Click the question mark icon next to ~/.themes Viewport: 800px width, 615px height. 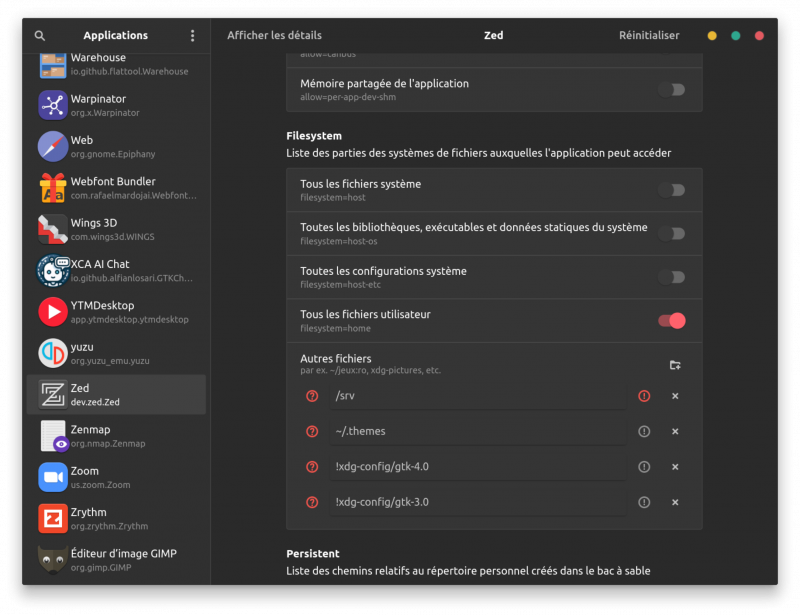310,432
